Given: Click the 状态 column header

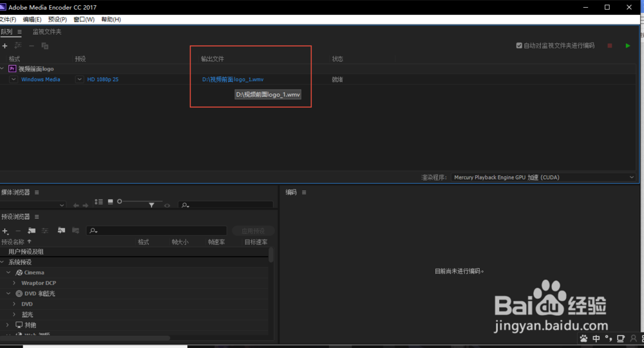Looking at the screenshot, I should point(337,59).
